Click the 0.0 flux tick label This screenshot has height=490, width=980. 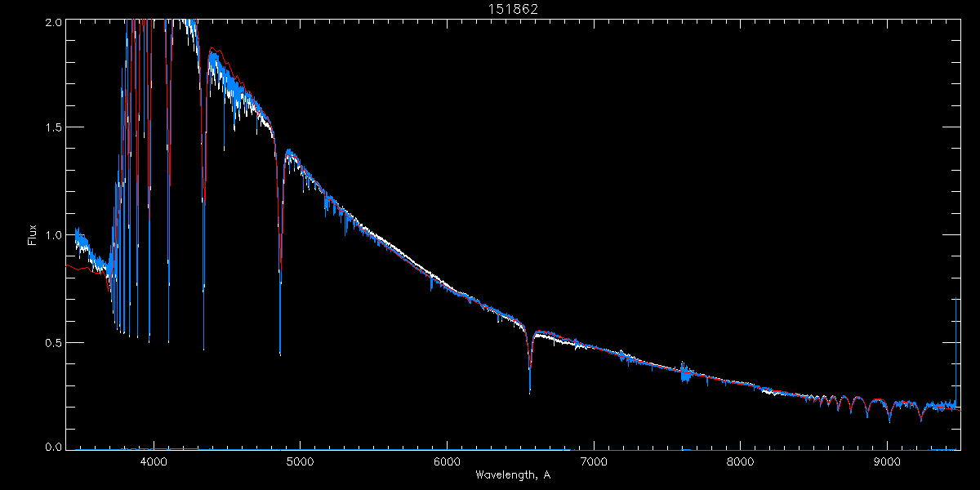53,447
